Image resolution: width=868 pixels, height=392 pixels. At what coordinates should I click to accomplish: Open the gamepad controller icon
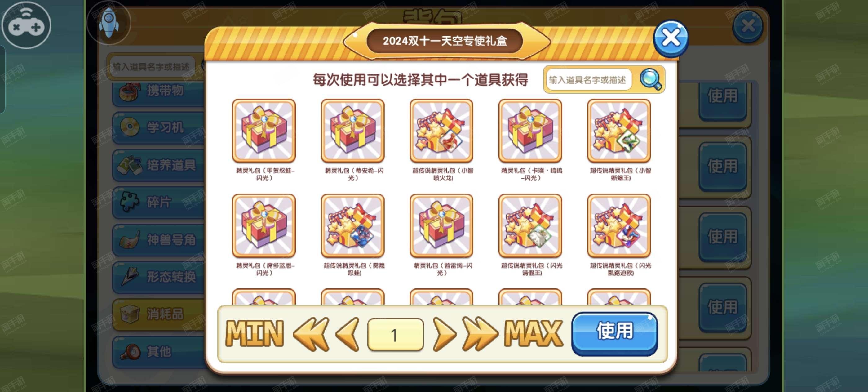click(26, 25)
